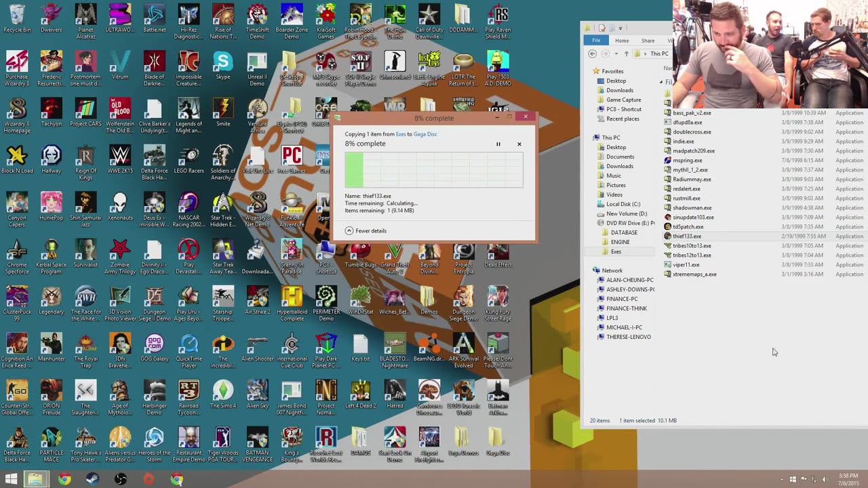Select sinupdate103.exe in file list
The image size is (868, 488).
tap(693, 218)
